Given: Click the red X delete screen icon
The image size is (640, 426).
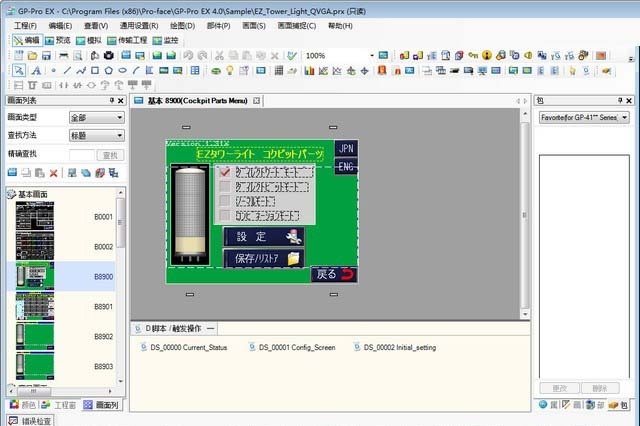Looking at the screenshot, I should (x=53, y=173).
